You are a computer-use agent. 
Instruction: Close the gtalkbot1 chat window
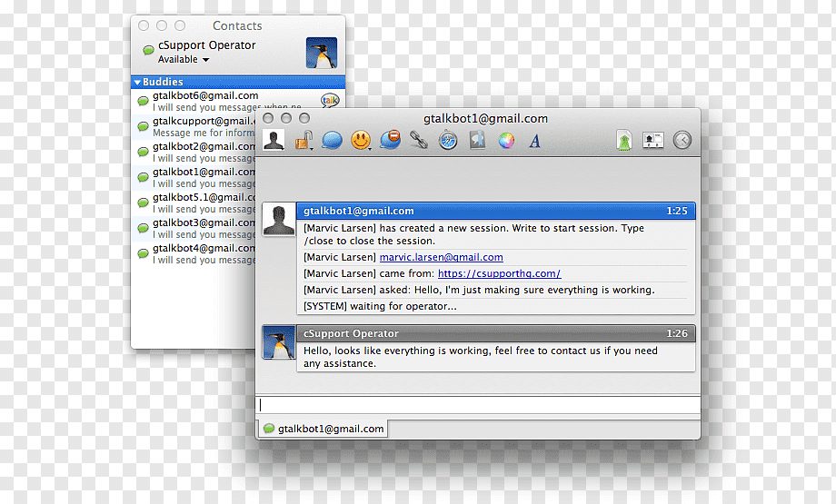coord(268,118)
